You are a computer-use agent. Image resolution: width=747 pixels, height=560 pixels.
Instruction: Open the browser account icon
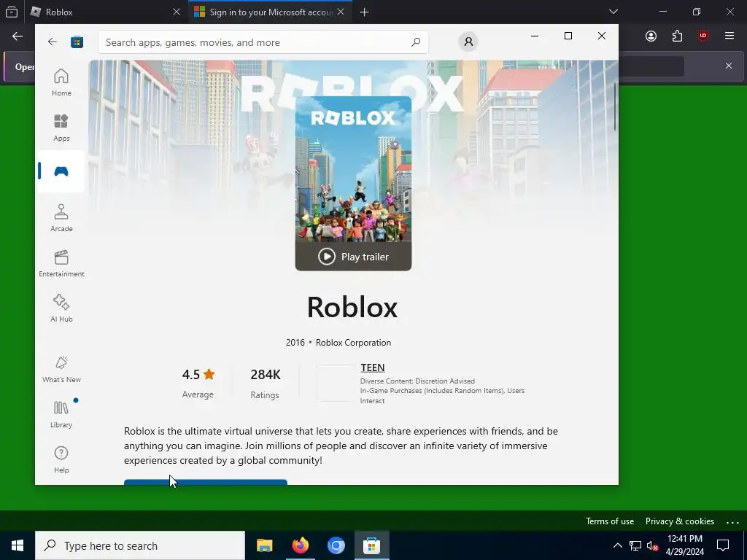click(651, 36)
